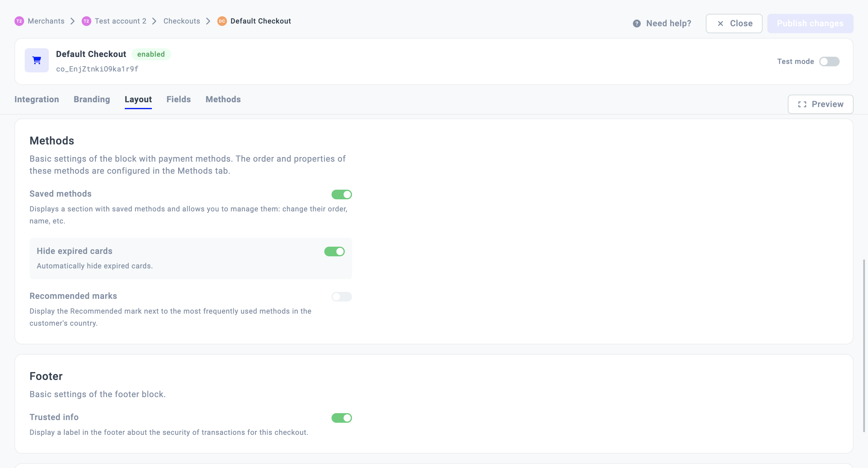868x468 pixels.
Task: Open the Checkouts breadcrumb link
Action: 182,21
